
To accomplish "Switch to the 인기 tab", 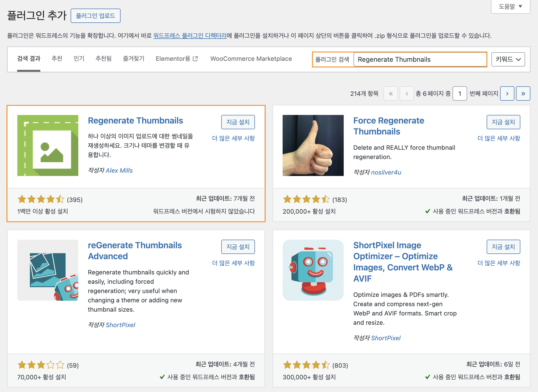I will [79, 59].
